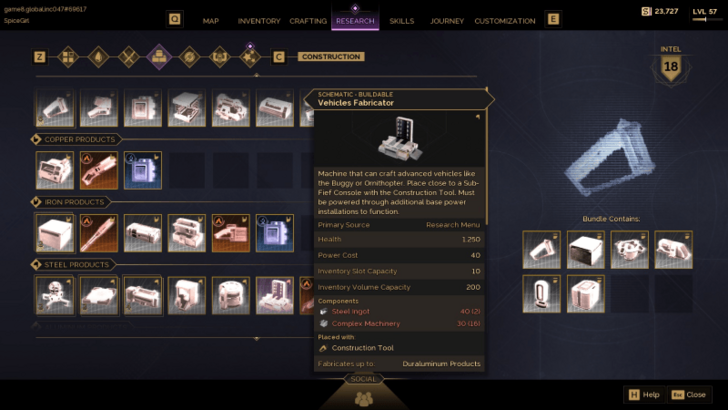This screenshot has height=410, width=728.
Task: Click the Solari currency icon
Action: pos(646,11)
